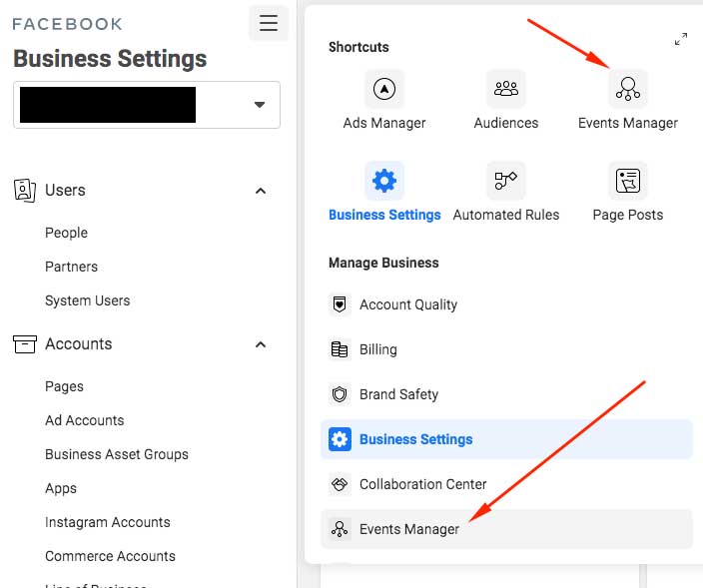This screenshot has width=703, height=588.
Task: Select Business Settings gear shortcut icon
Action: click(384, 181)
